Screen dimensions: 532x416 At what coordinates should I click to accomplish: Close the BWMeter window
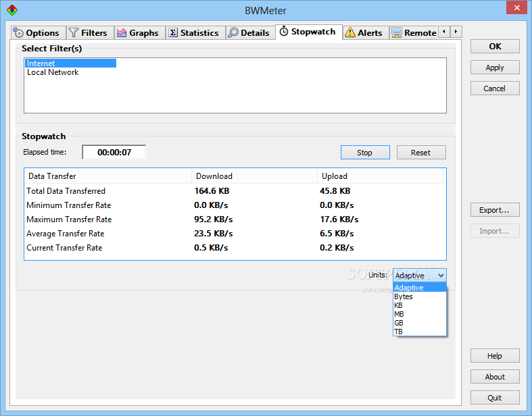pyautogui.click(x=516, y=7)
